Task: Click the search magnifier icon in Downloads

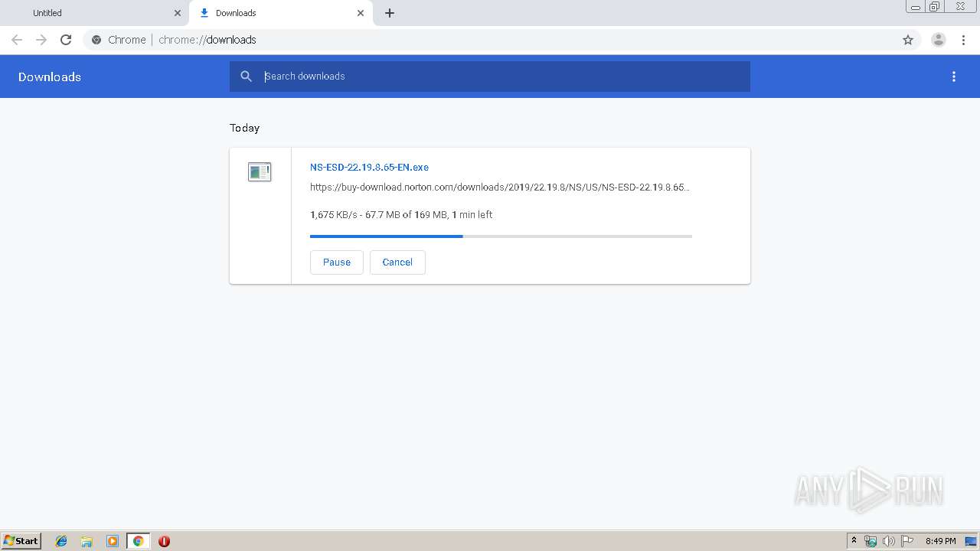Action: 247,77
